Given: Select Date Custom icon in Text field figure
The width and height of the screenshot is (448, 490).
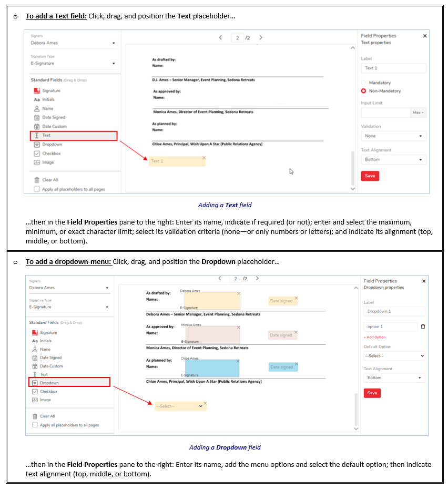Looking at the screenshot, I should click(37, 127).
